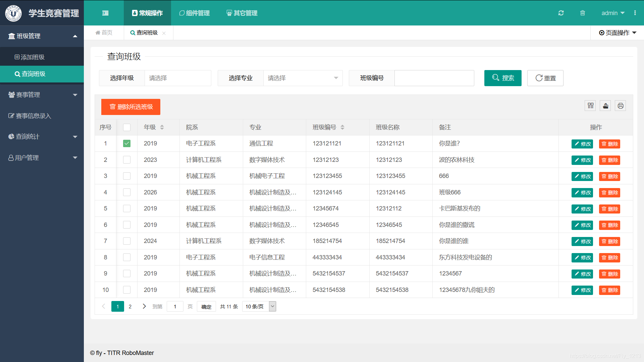The height and width of the screenshot is (362, 644).
Task: Click the table export icon
Action: click(x=605, y=106)
